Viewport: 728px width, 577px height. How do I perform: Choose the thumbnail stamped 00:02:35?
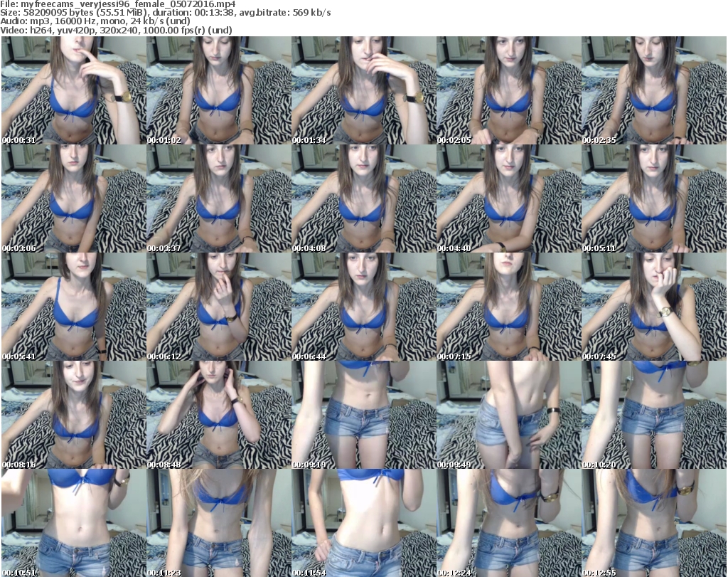click(x=654, y=90)
